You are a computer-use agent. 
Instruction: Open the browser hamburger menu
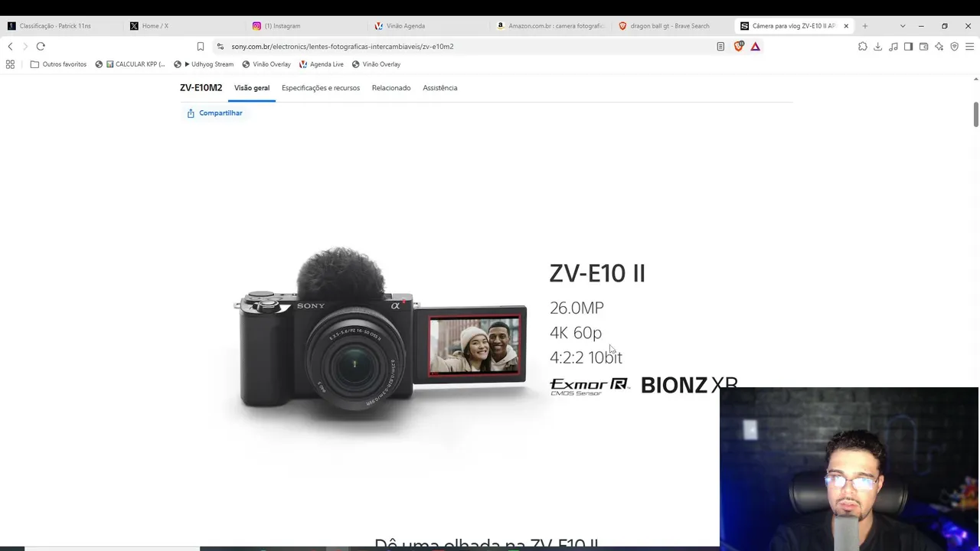tap(969, 47)
